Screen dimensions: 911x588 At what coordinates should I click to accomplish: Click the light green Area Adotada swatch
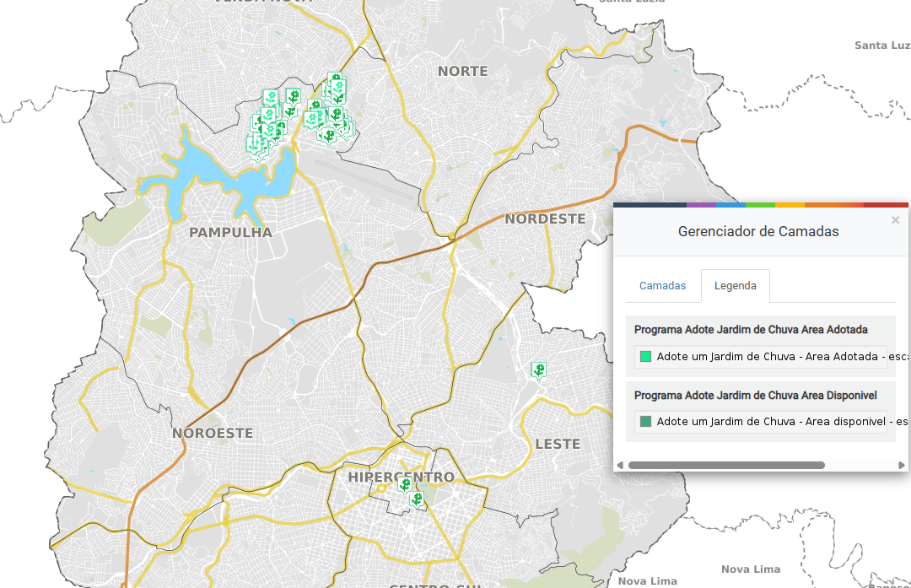[645, 356]
